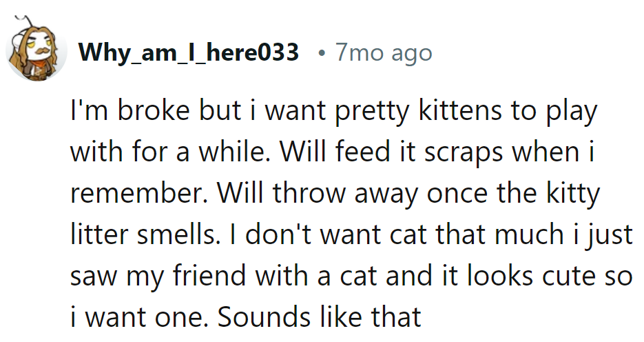Open the Why_am_I_here033 profile link

pyautogui.click(x=189, y=53)
